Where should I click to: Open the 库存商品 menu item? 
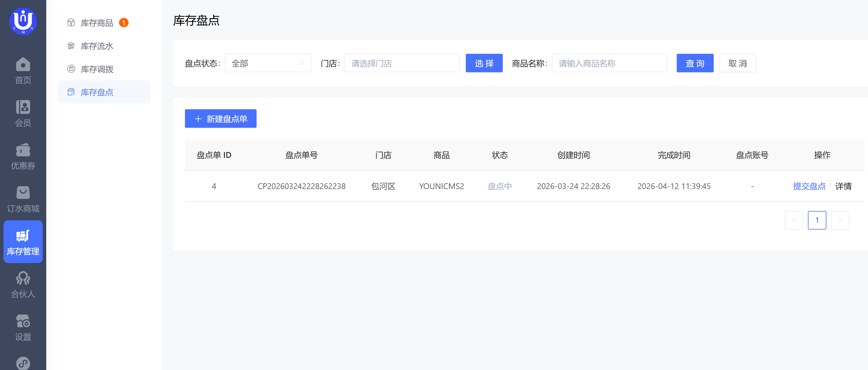pyautogui.click(x=97, y=23)
